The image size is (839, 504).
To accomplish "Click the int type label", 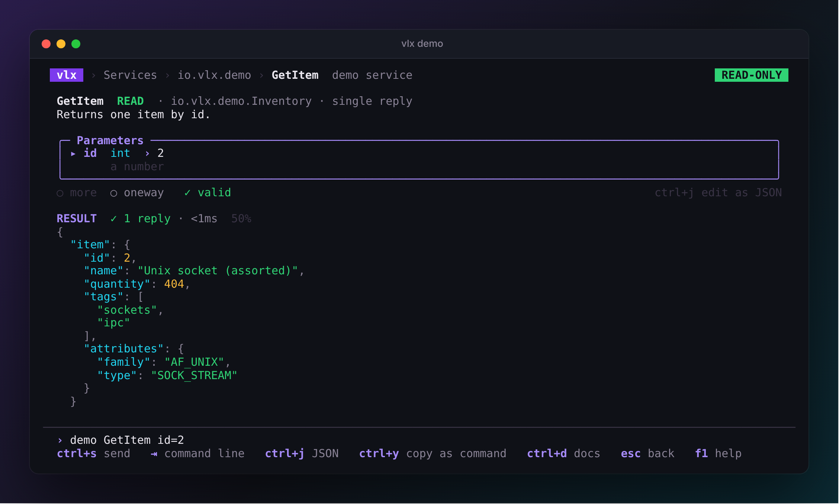I will point(120,153).
